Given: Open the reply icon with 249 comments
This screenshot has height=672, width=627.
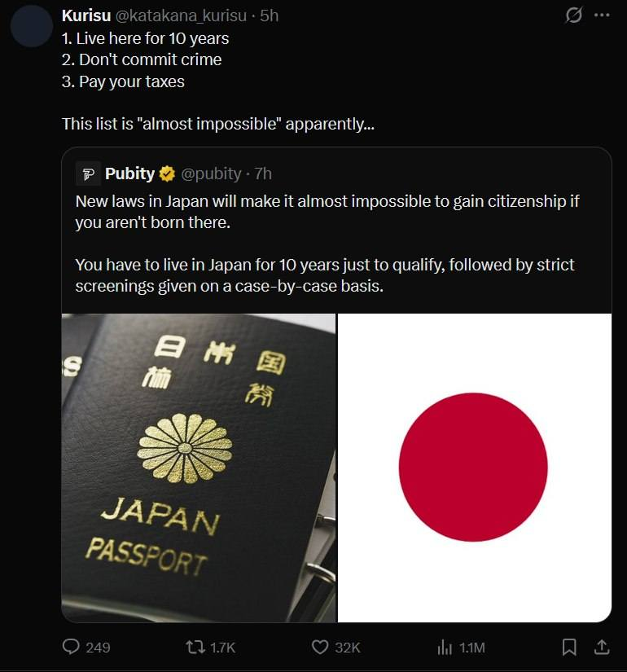Looking at the screenshot, I should point(71,647).
